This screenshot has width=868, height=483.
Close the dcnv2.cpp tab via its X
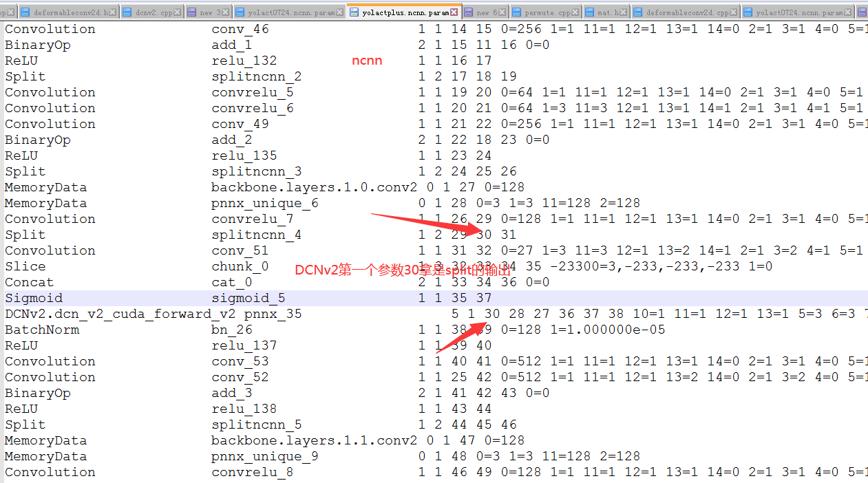[x=178, y=12]
